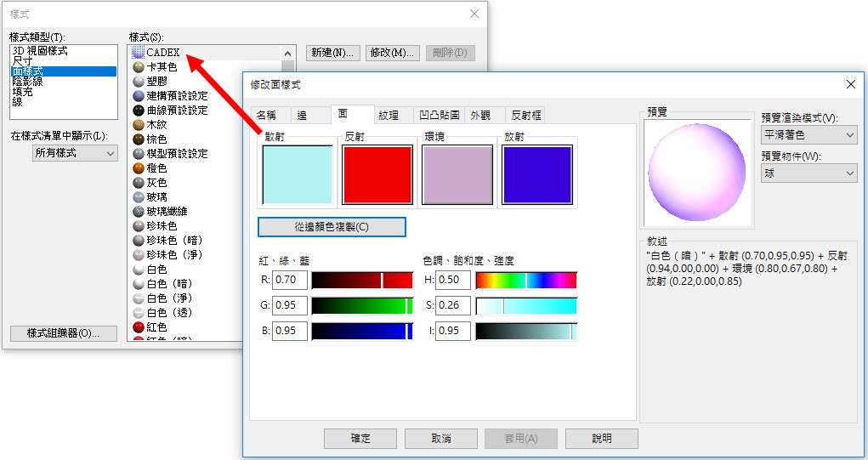Open the 預覽渲染模式 dropdown
868x460 pixels.
pos(808,135)
